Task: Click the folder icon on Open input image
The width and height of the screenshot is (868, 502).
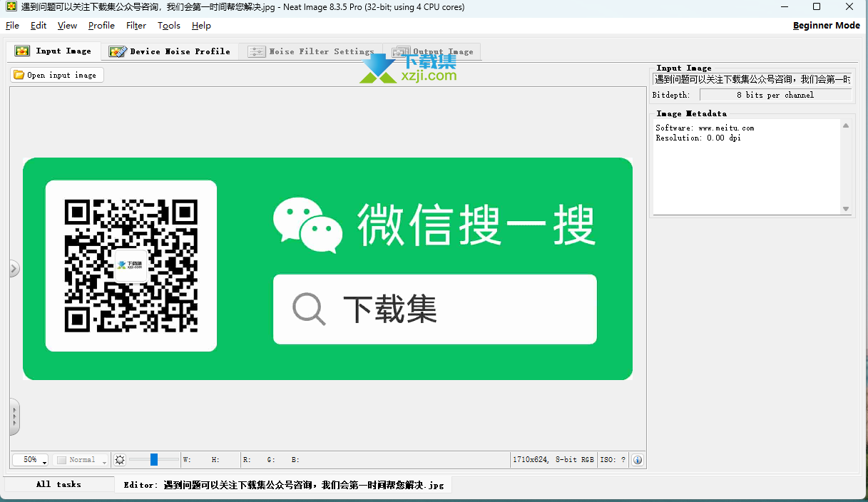Action: (x=19, y=75)
